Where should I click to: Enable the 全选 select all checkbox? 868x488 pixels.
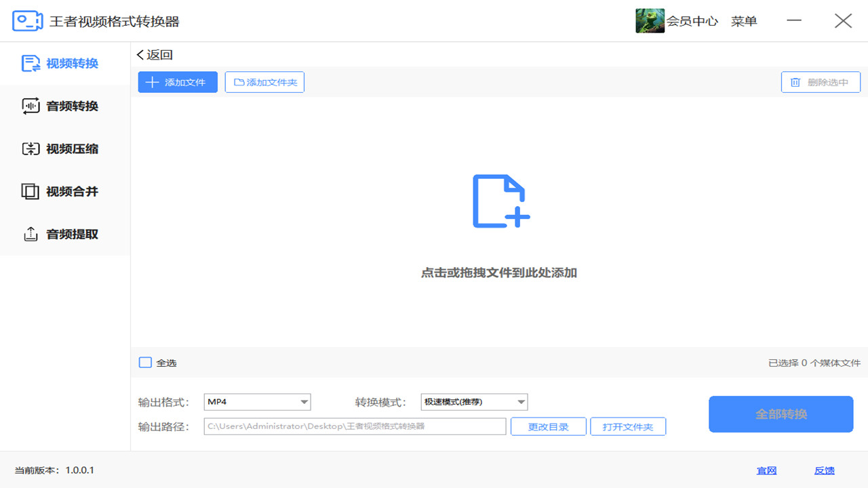145,363
